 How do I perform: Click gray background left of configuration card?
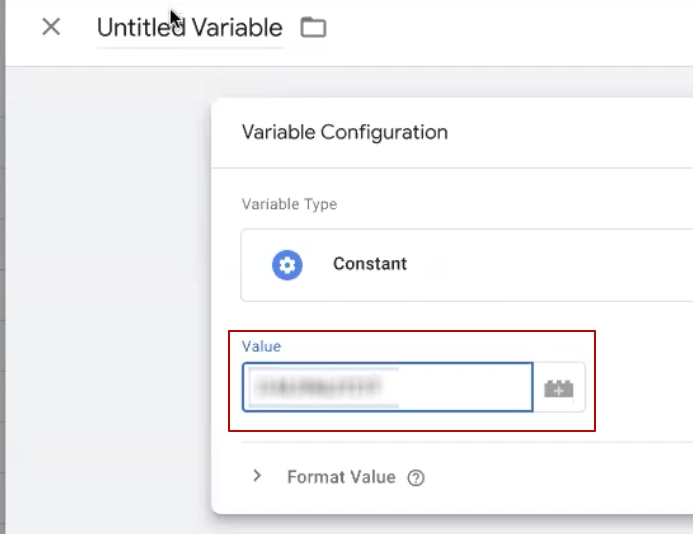click(110, 300)
